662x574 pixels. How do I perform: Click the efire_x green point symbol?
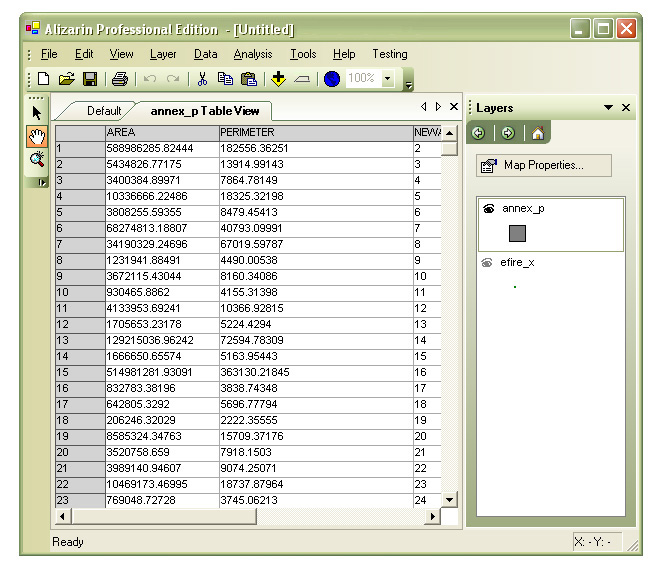point(515,287)
